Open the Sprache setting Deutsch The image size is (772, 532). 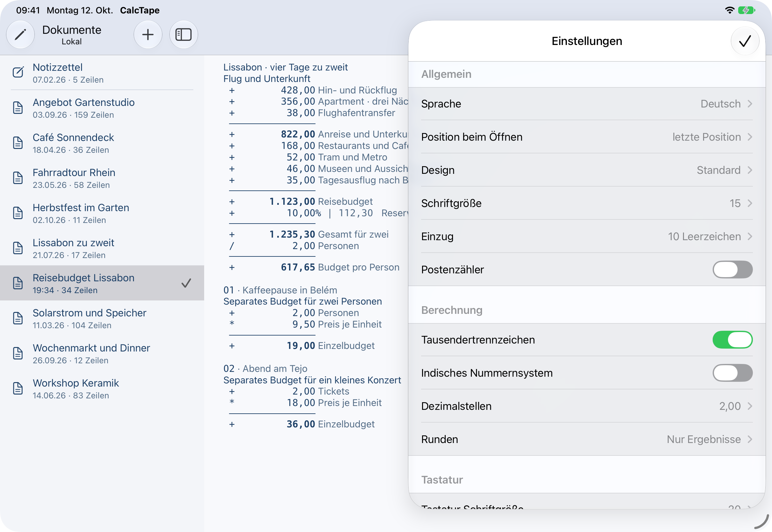[x=587, y=104]
